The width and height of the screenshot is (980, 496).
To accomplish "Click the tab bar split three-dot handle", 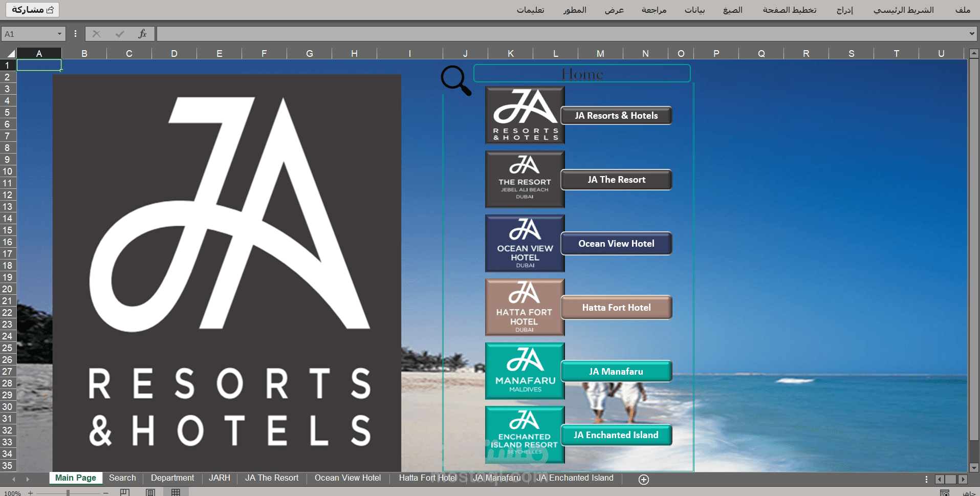I will click(x=926, y=480).
